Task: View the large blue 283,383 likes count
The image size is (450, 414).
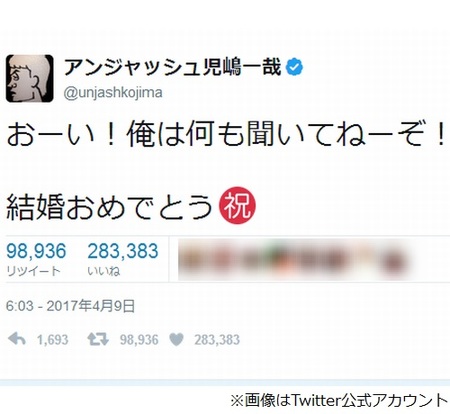Action: (123, 251)
